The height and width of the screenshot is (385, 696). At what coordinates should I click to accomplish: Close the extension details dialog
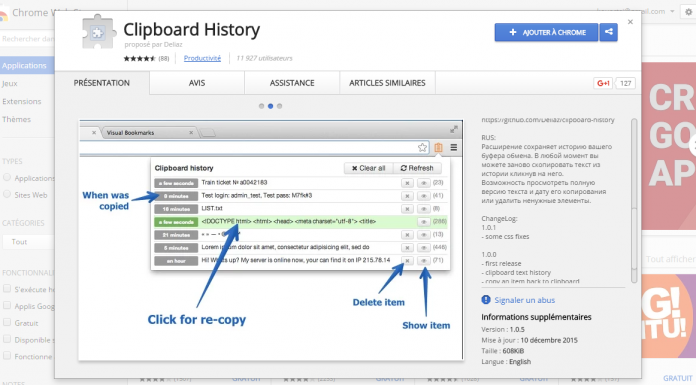[x=630, y=22]
